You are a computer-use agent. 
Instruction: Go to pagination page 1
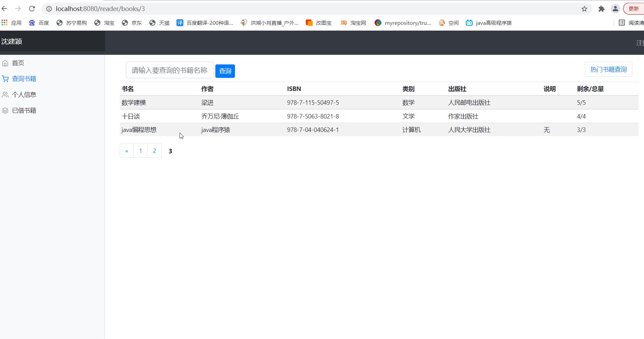[140, 151]
